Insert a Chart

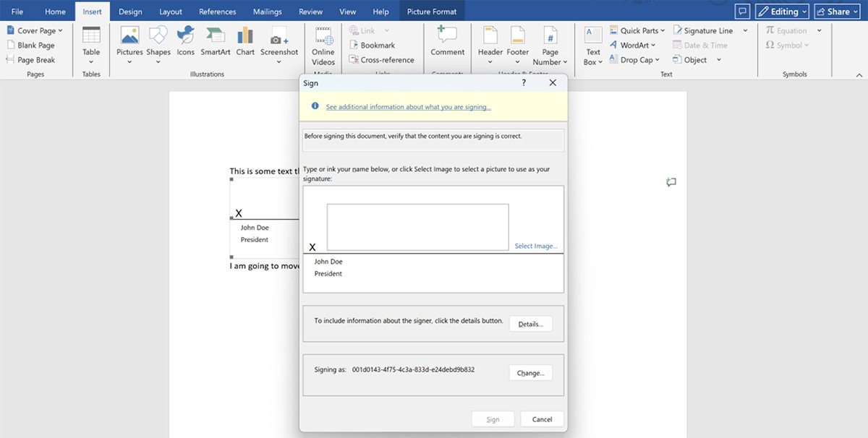pos(245,42)
